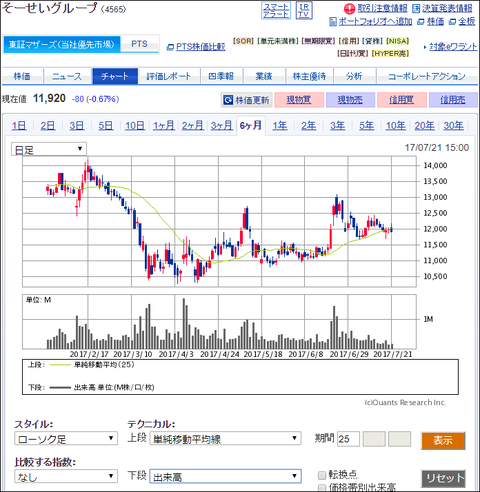Switch to the ニュース tab
The image size is (480, 492).
pos(67,76)
